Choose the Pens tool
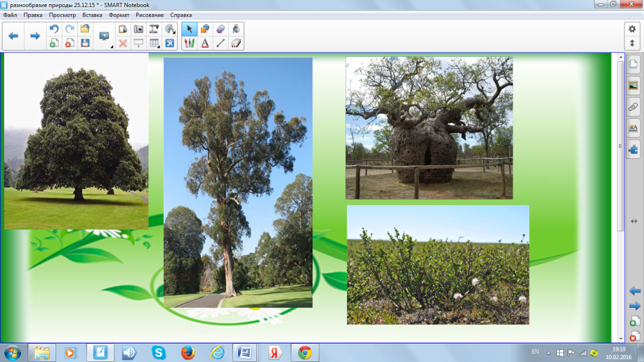 click(189, 43)
